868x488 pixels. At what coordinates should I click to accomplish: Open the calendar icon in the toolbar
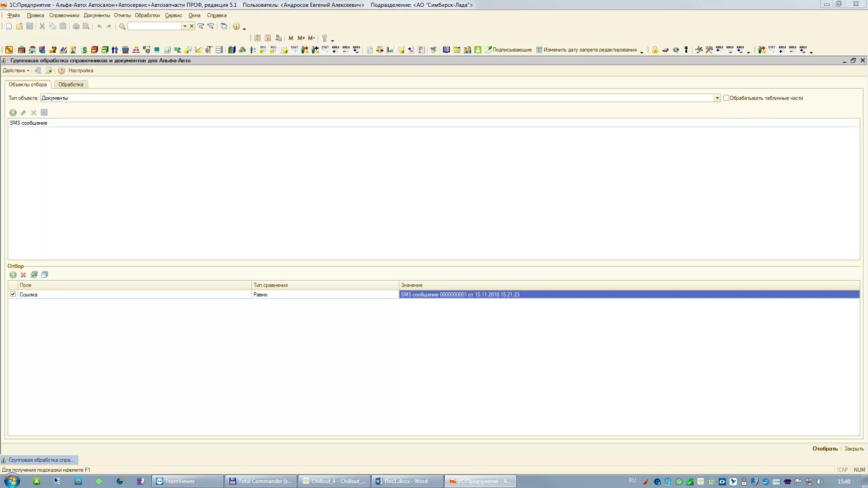(x=268, y=38)
